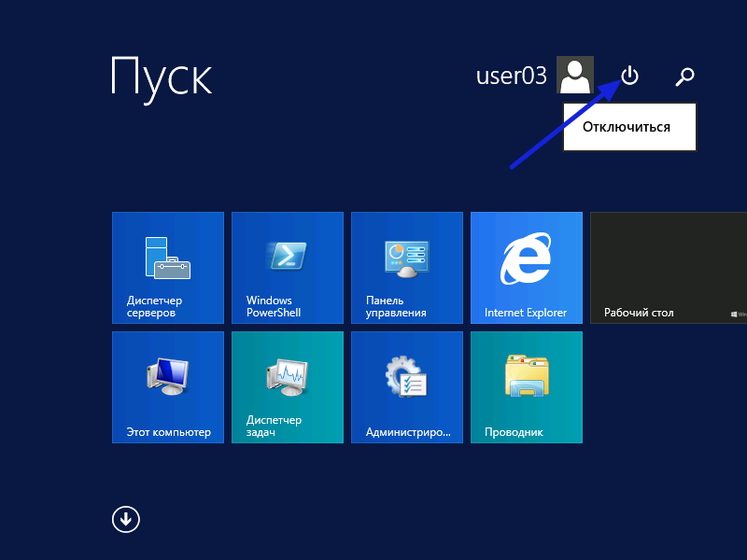Open the Рабочий стол tile
The height and width of the screenshot is (560, 747).
point(669,268)
